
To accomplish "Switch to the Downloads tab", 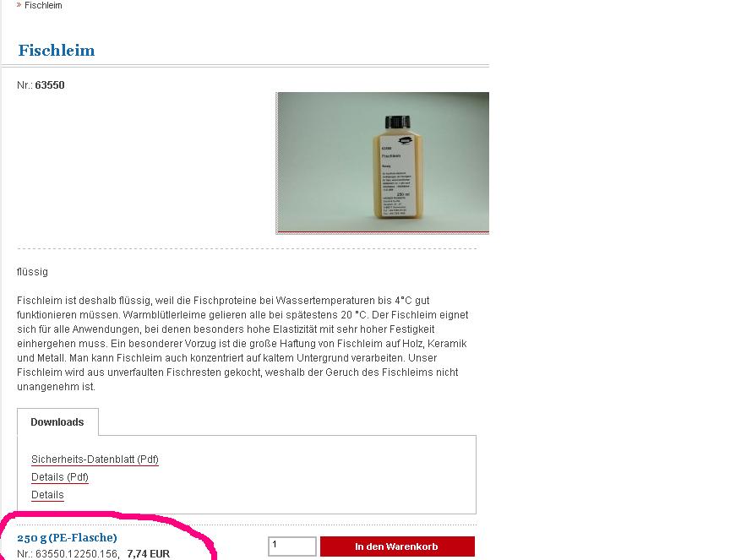I will pos(57,422).
